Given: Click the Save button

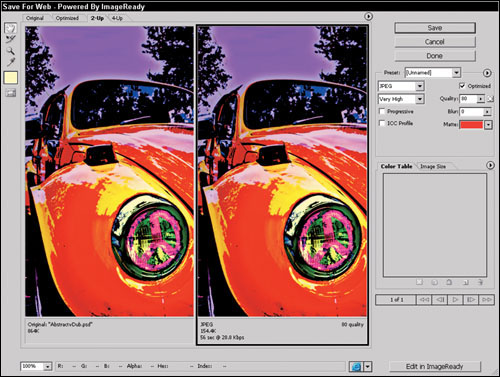Looking at the screenshot, I should tap(435, 28).
